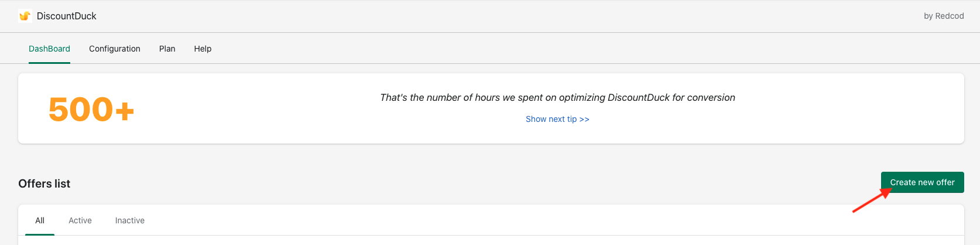Click the DiscountDuck duck logo icon
The width and height of the screenshot is (980, 245).
(x=25, y=16)
